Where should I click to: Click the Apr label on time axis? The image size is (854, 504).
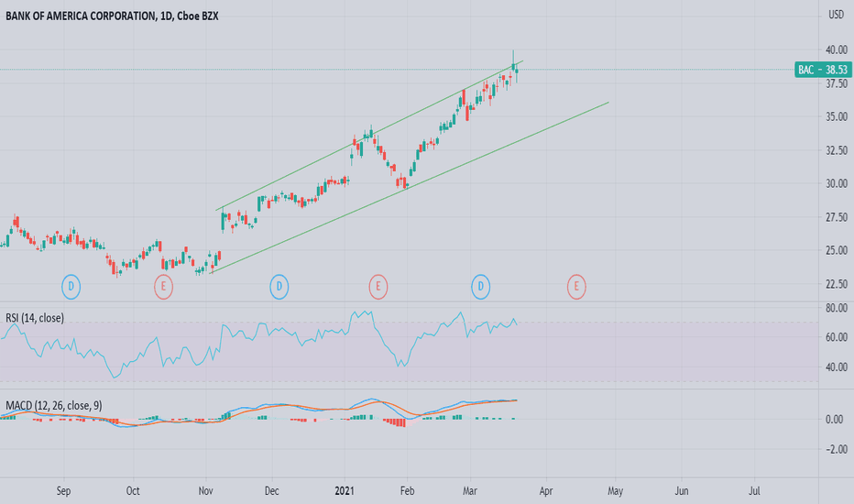click(546, 491)
